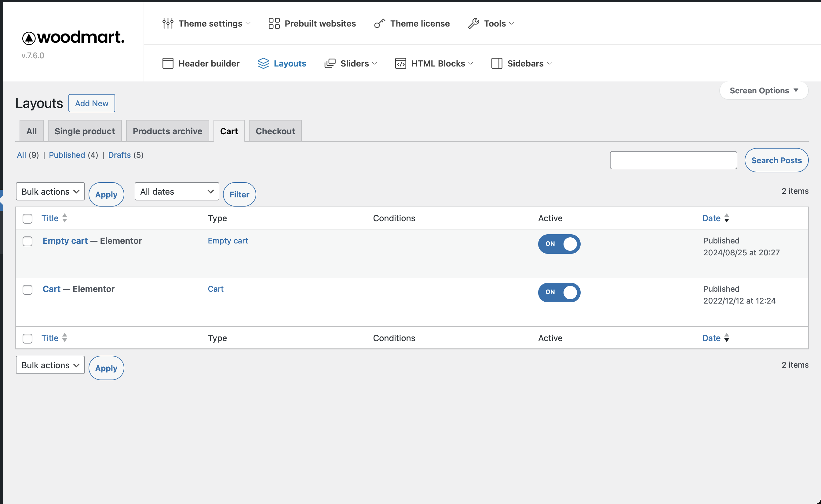Open the Single product tab
This screenshot has width=821, height=504.
pos(84,131)
